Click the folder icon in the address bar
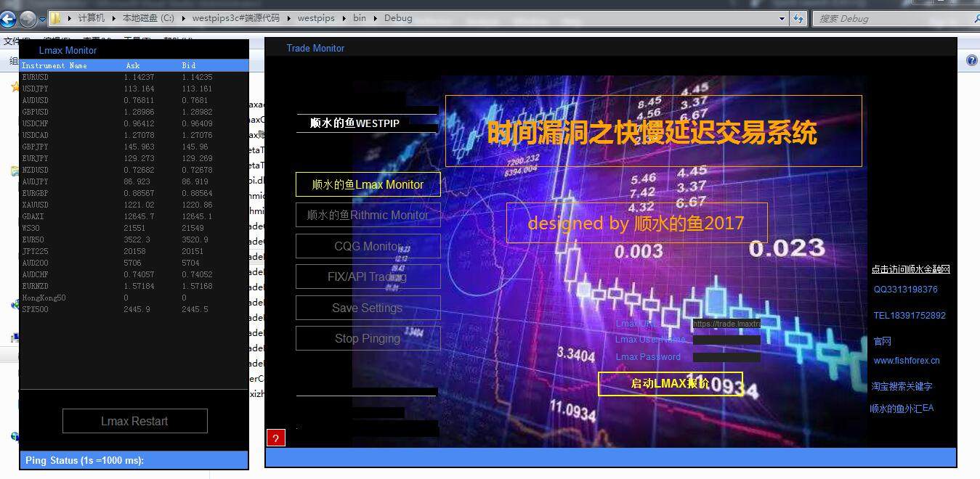The width and height of the screenshot is (980, 479). (x=55, y=18)
